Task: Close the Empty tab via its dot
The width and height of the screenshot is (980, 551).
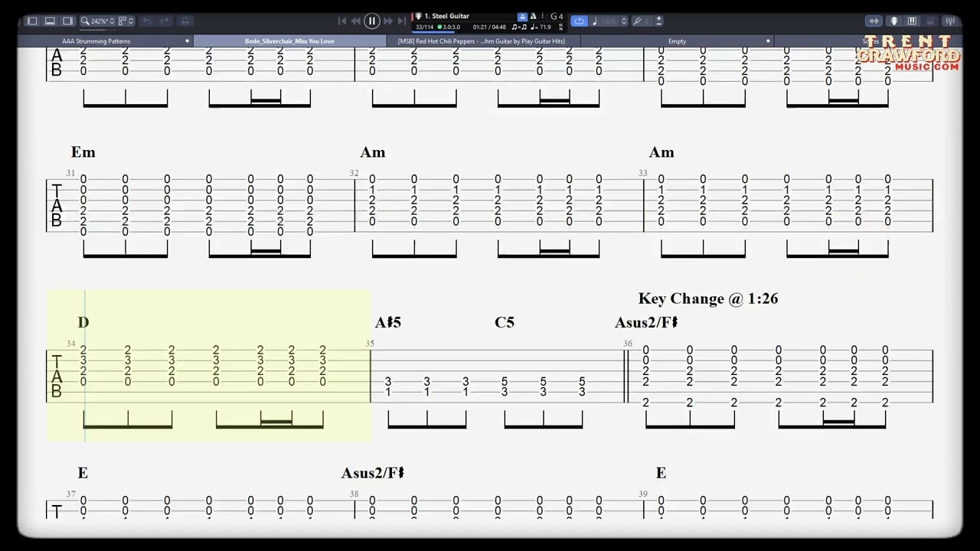Action: tap(768, 41)
